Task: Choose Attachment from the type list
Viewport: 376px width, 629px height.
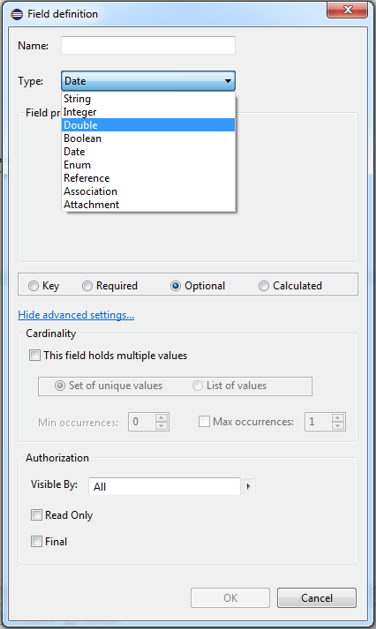Action: coord(148,205)
